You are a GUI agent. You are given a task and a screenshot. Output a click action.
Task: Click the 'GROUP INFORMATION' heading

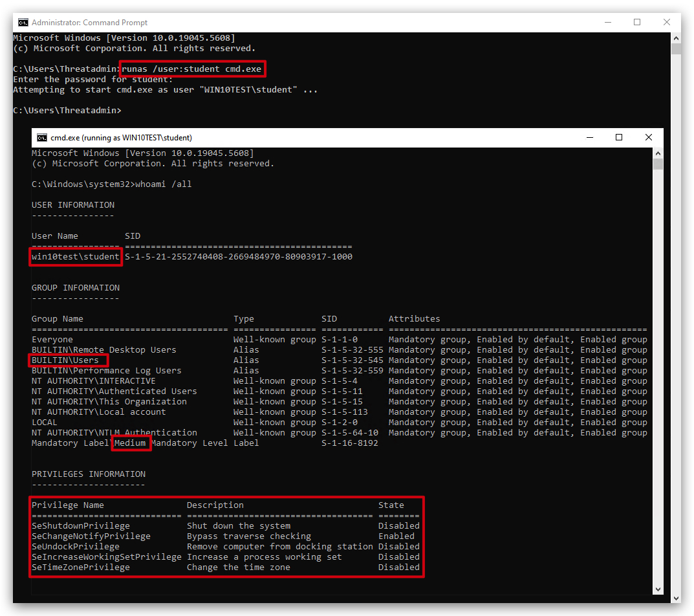coord(75,288)
